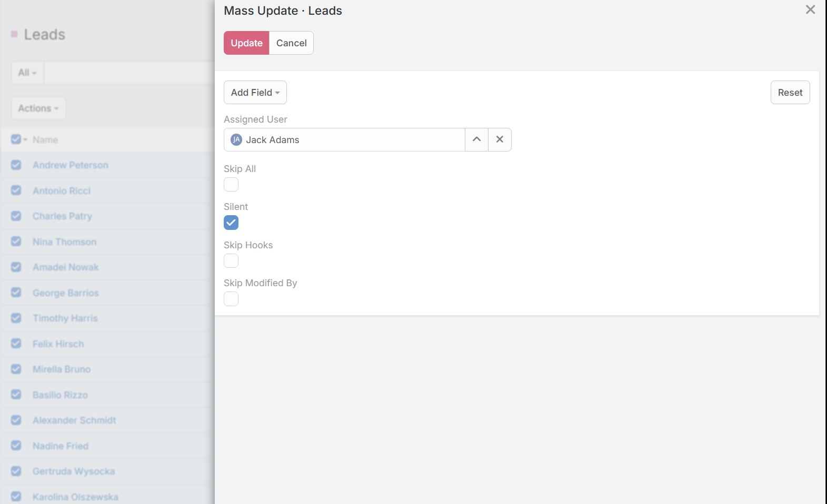Screen dimensions: 827x504
Task: Click the red Update button
Action: tap(246, 43)
